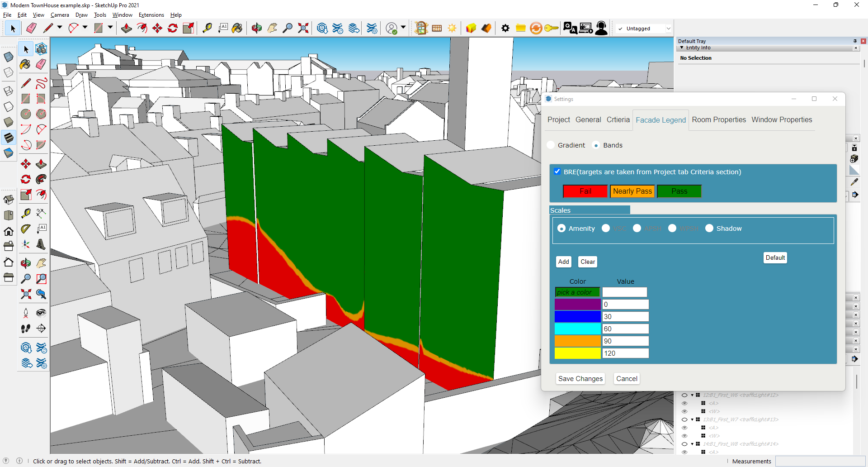Open the Extensions menu
Screen dimensions: 868x467
pyautogui.click(x=151, y=14)
